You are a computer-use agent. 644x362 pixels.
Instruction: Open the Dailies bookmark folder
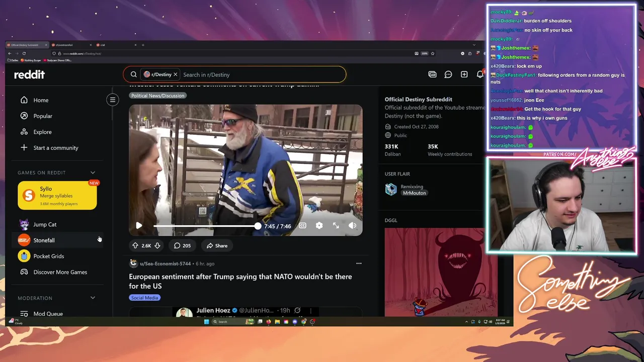click(13, 60)
